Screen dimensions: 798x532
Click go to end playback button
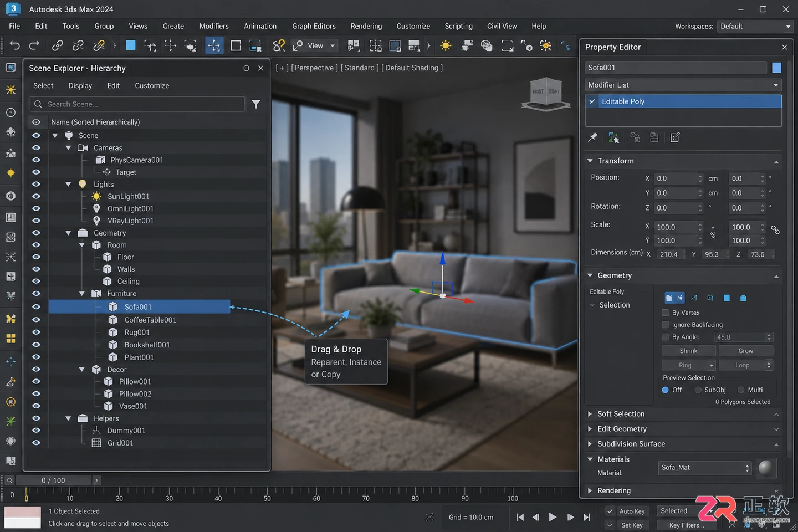[x=587, y=517]
